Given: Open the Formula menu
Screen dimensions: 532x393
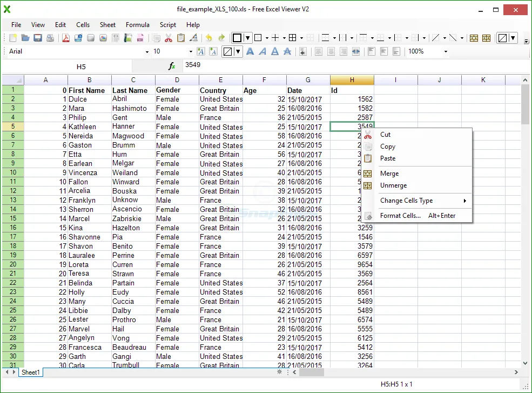Looking at the screenshot, I should 137,25.
